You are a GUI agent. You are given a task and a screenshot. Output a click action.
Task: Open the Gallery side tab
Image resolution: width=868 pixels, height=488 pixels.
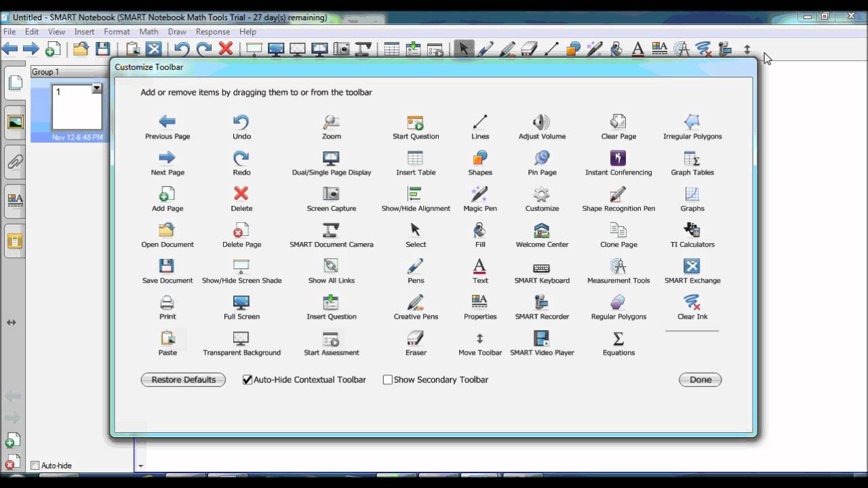pyautogui.click(x=15, y=122)
